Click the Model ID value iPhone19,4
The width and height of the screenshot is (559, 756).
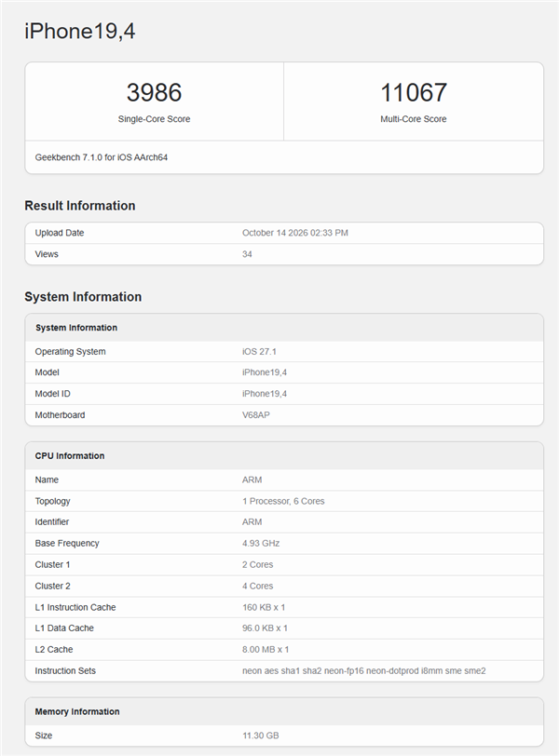pyautogui.click(x=265, y=394)
